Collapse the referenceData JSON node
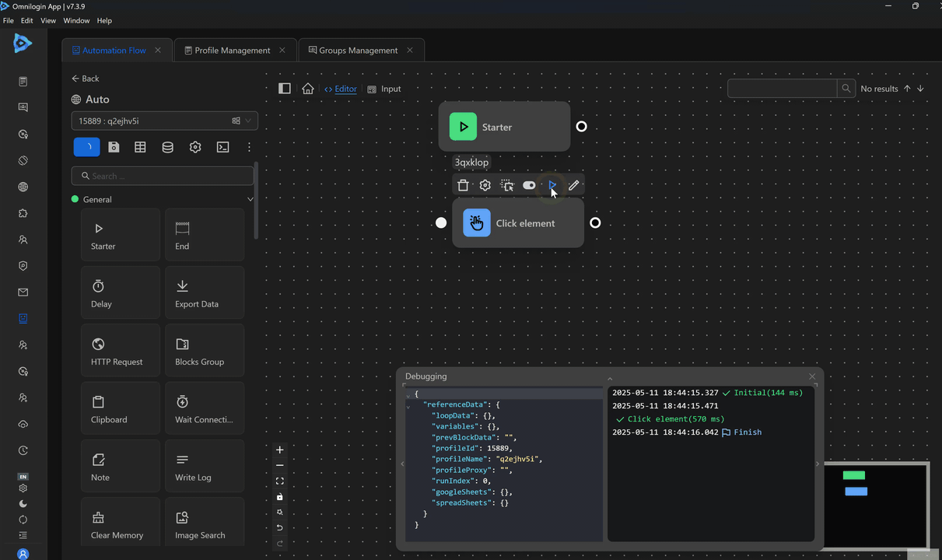 (408, 405)
